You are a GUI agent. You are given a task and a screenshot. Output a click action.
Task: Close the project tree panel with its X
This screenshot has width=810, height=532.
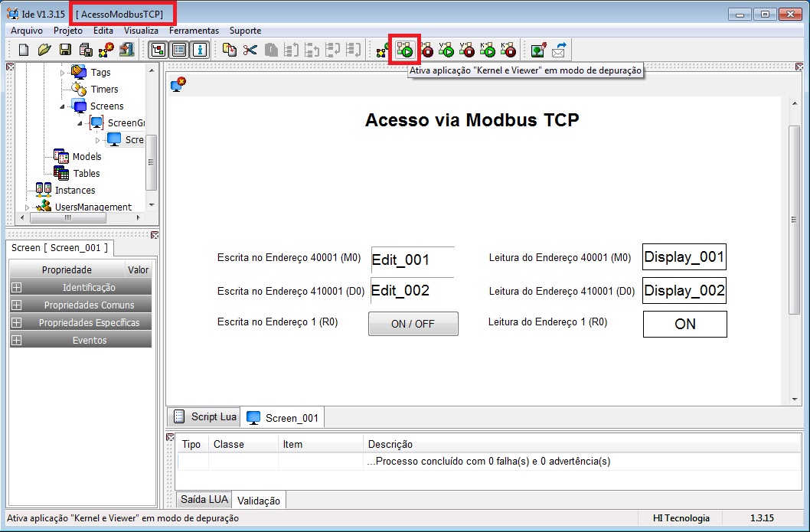(x=9, y=67)
